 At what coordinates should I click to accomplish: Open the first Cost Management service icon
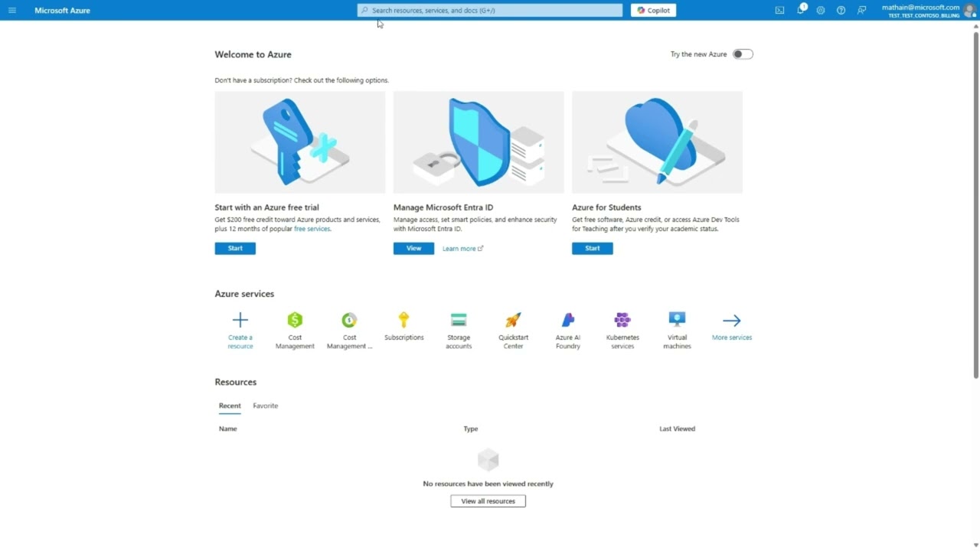295,320
